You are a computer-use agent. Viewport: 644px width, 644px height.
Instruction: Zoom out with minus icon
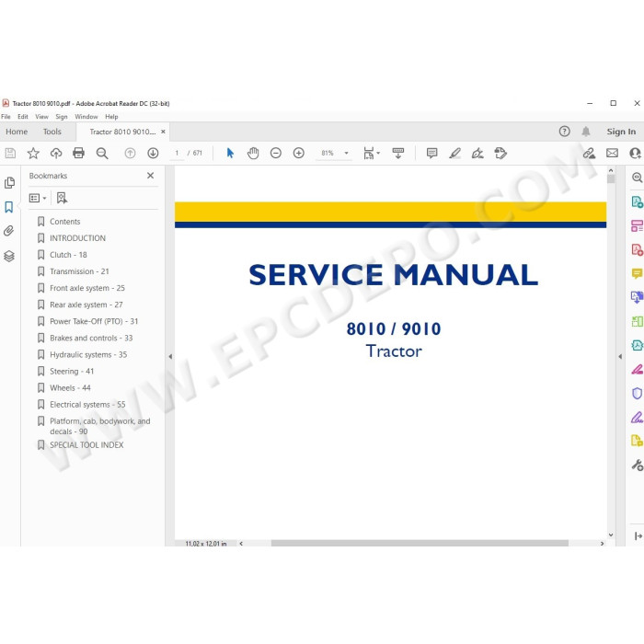(276, 154)
